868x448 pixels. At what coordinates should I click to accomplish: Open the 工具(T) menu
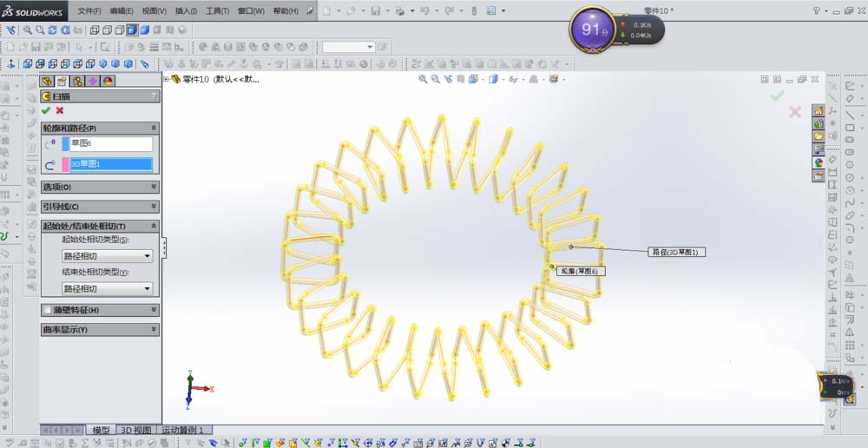pyautogui.click(x=217, y=11)
